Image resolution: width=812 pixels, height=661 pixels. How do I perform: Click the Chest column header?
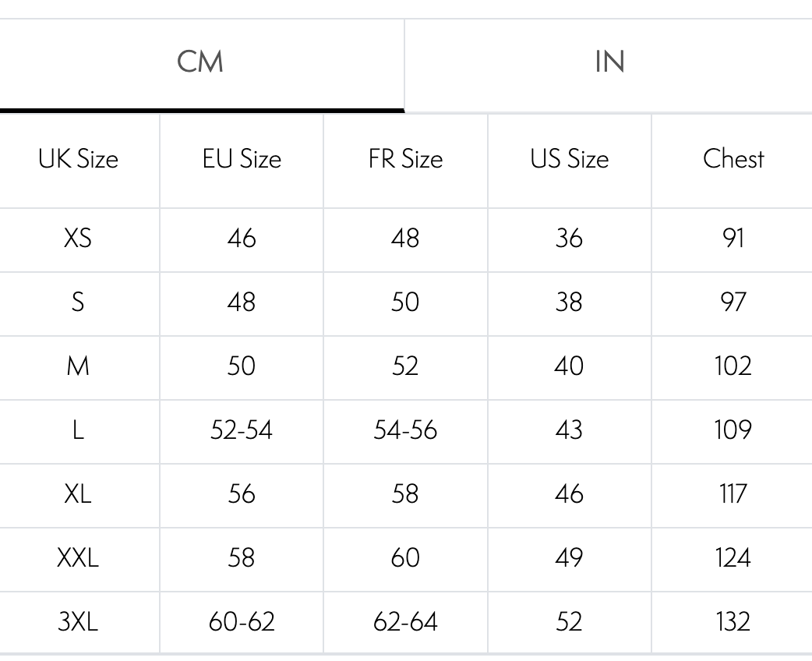coord(733,159)
